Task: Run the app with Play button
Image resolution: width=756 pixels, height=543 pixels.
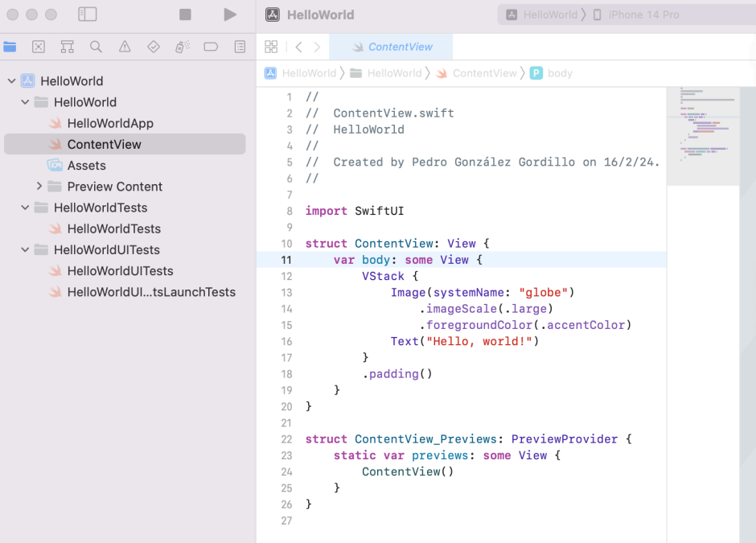Action: (x=230, y=14)
